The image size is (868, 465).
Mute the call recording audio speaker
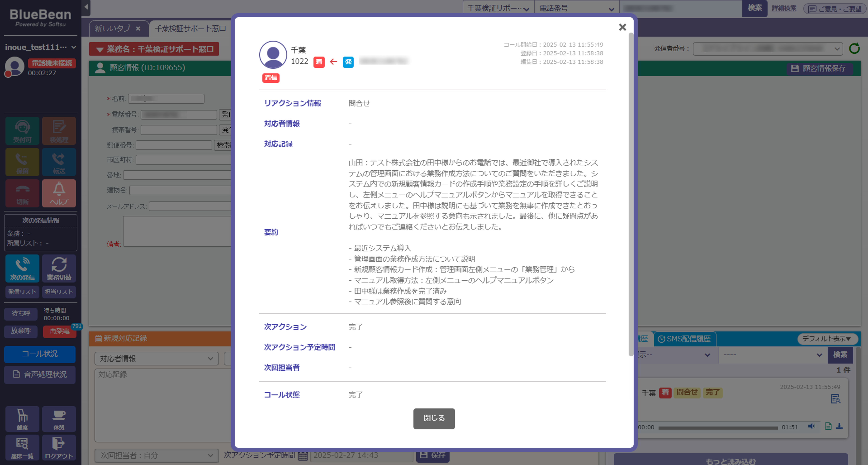(811, 426)
